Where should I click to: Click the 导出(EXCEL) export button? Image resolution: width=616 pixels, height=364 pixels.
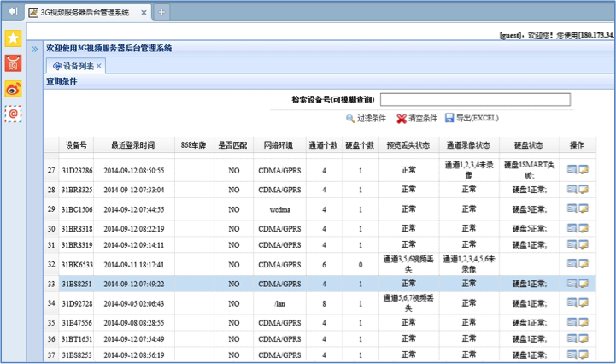(x=472, y=118)
